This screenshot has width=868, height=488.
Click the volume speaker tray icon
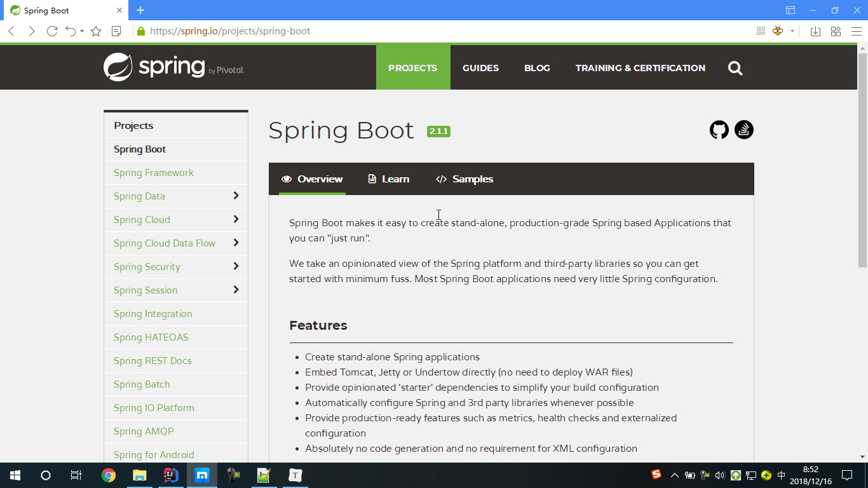point(720,475)
